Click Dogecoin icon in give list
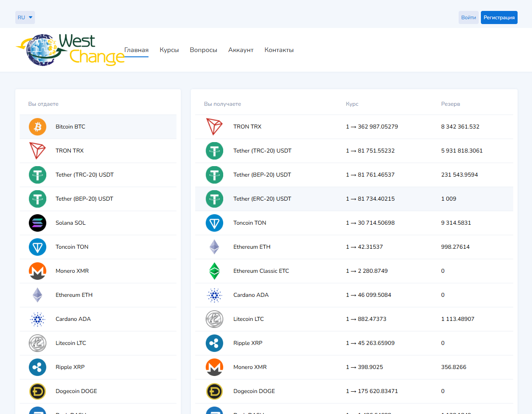 38,391
